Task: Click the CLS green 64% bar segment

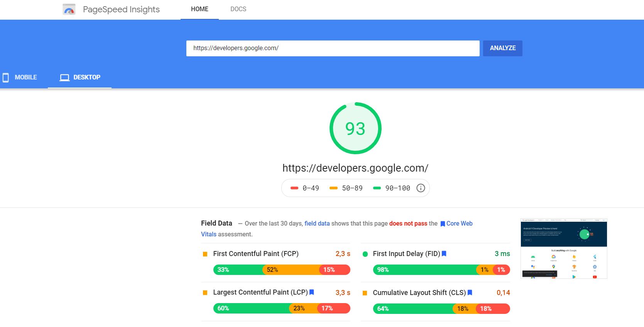Action: pyautogui.click(x=412, y=308)
